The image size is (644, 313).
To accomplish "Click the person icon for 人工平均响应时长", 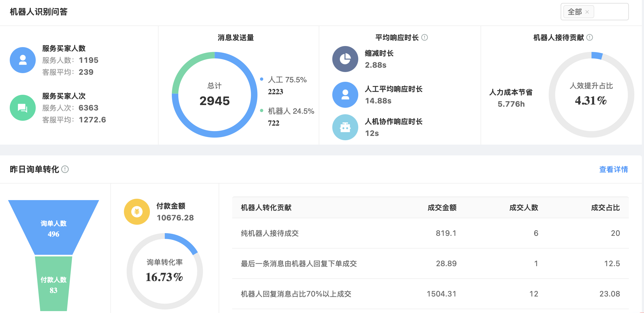I will tap(345, 95).
